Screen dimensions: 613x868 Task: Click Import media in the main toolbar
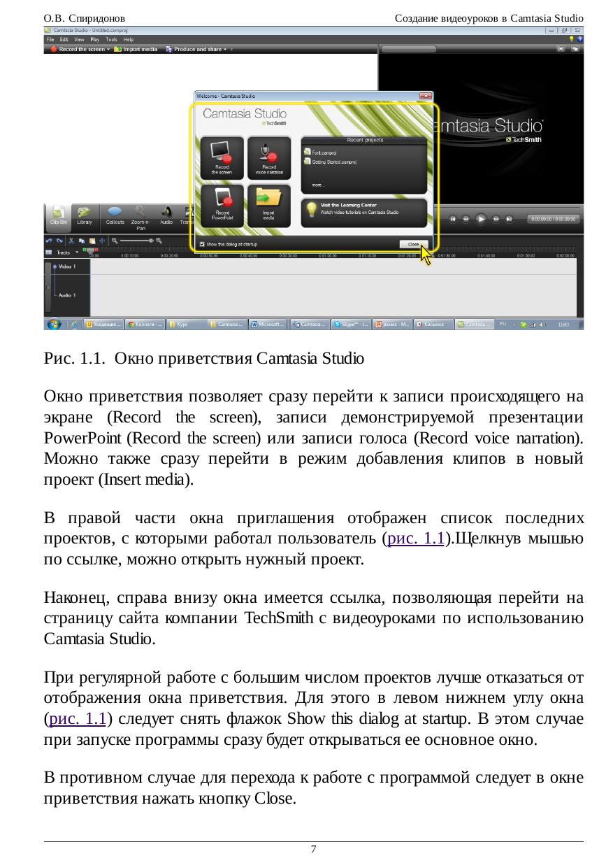[134, 50]
